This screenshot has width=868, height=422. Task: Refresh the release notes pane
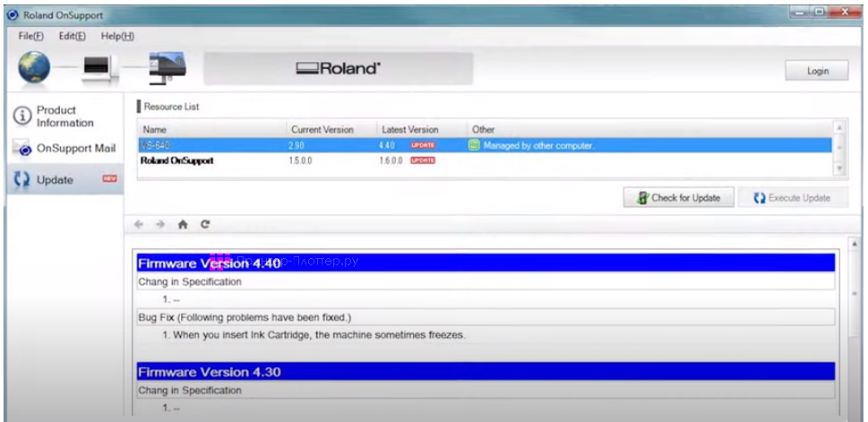click(x=205, y=225)
